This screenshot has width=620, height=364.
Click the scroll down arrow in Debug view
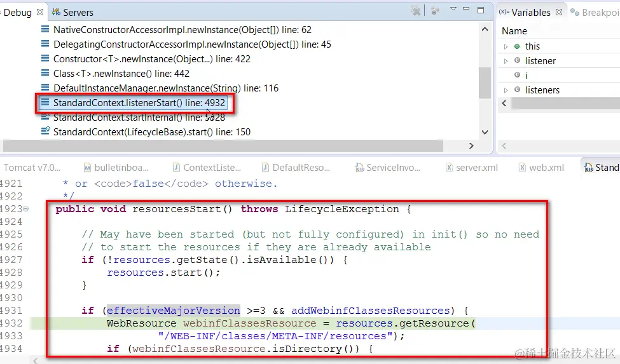[485, 132]
